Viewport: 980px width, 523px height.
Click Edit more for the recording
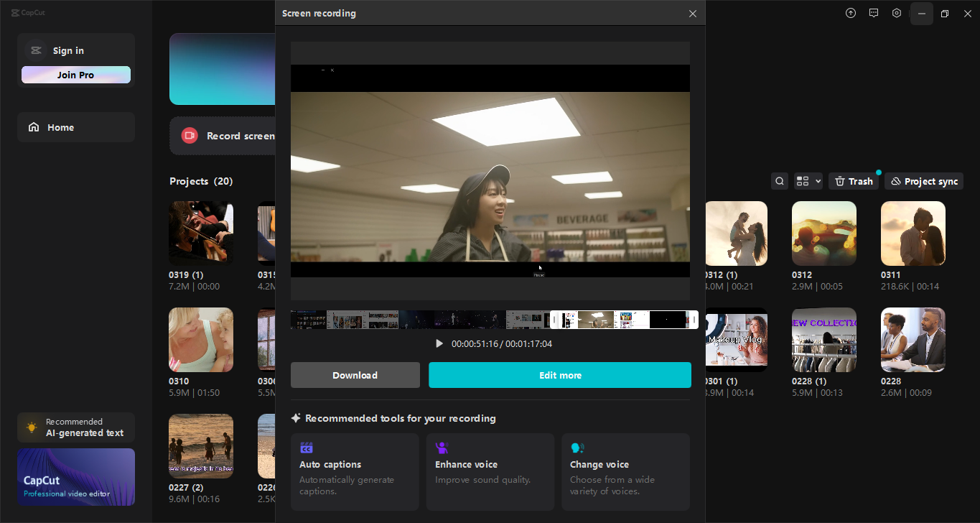pos(560,374)
